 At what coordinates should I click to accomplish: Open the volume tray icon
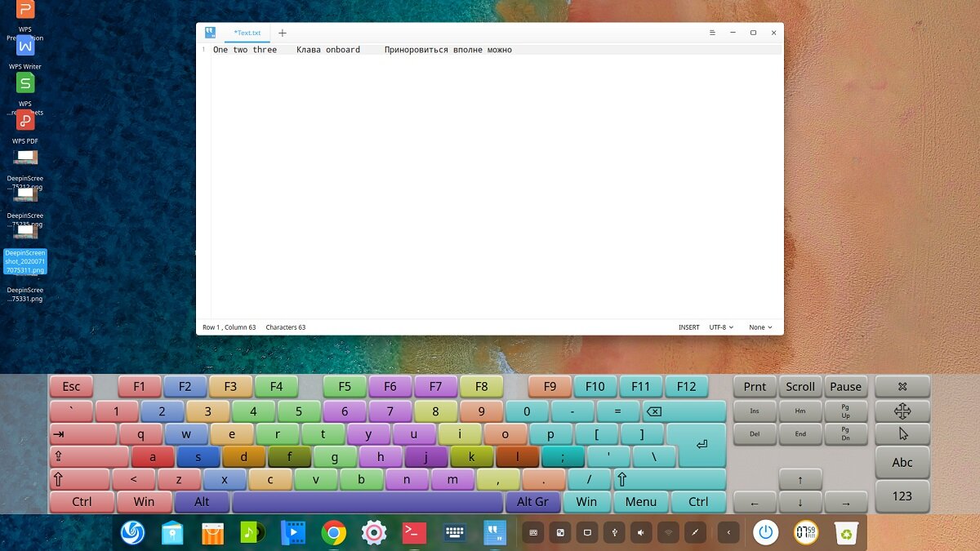[x=641, y=533]
